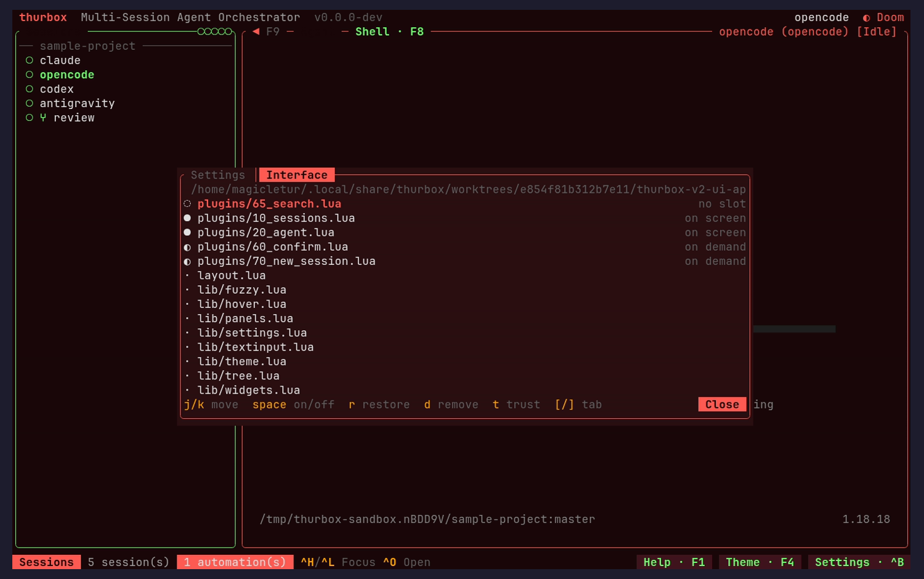Click the 'r restore' hint

[379, 405]
